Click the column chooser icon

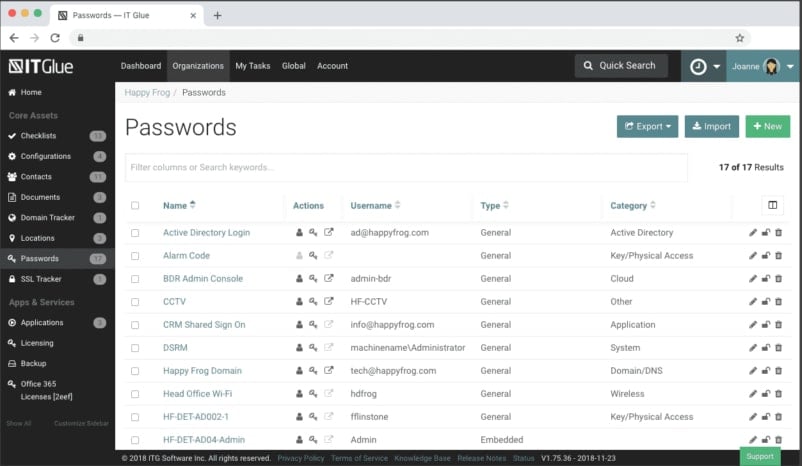pyautogui.click(x=772, y=205)
